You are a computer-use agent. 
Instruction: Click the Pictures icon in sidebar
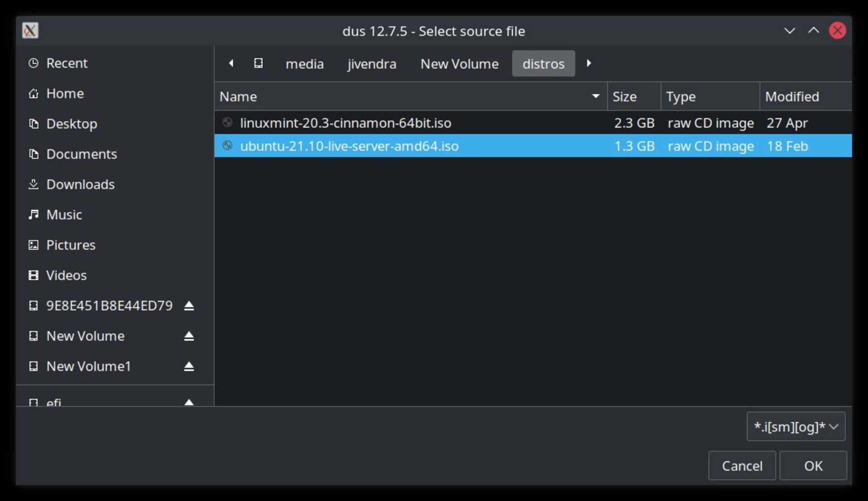click(x=33, y=245)
